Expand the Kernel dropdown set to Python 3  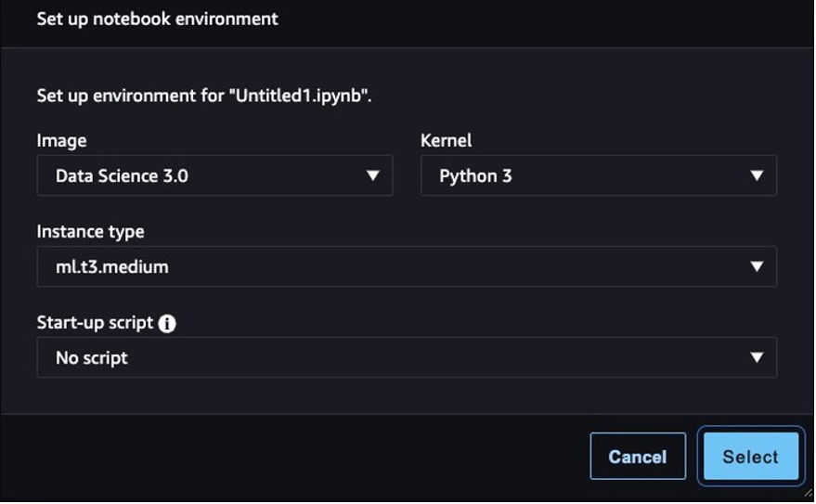(x=598, y=175)
